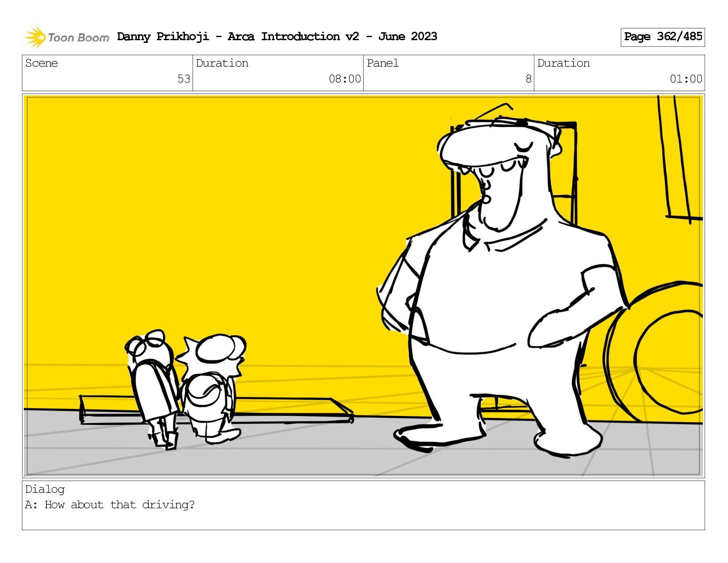Screen dimensions: 728x563
Task: Click the 'Scene' header label
Action: (41, 63)
